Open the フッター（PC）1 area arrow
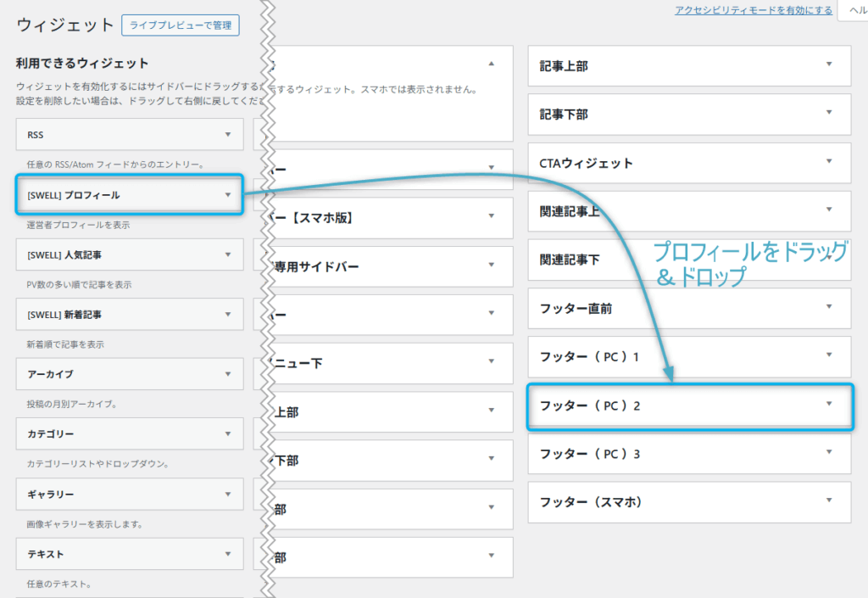Viewport: 868px width, 598px height. pyautogui.click(x=829, y=355)
